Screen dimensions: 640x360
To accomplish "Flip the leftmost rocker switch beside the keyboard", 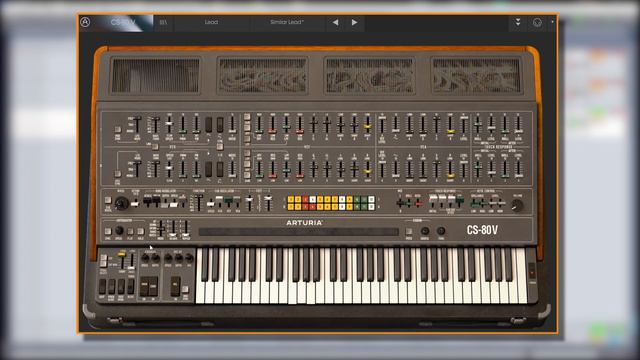I will pyautogui.click(x=102, y=287).
